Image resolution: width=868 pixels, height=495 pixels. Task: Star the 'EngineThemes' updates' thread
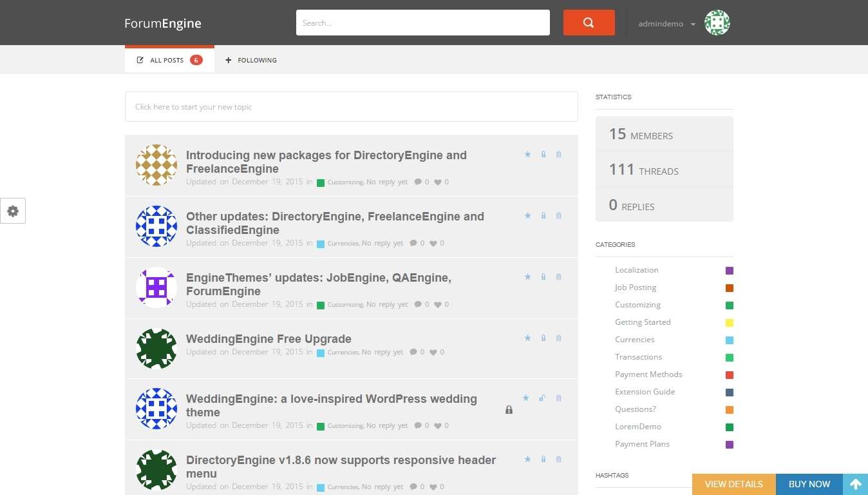(527, 277)
